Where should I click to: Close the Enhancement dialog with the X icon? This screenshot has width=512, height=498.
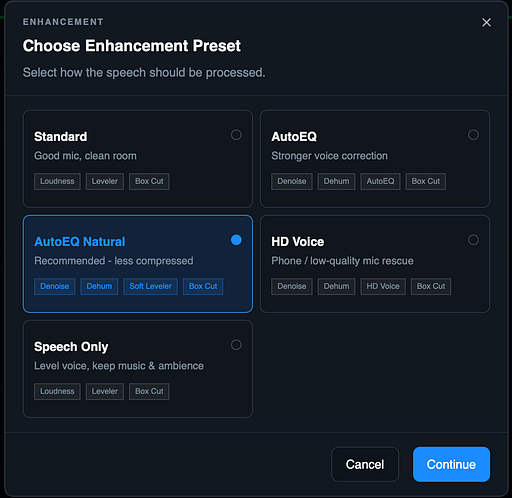486,22
